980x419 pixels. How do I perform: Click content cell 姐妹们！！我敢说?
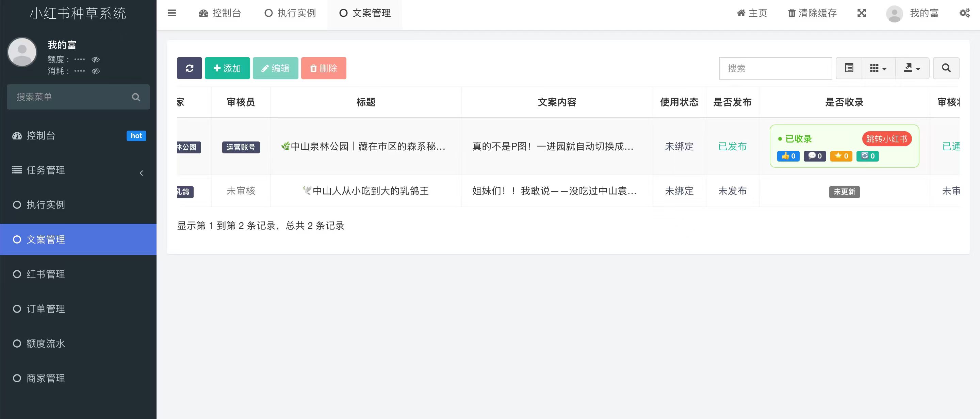554,191
